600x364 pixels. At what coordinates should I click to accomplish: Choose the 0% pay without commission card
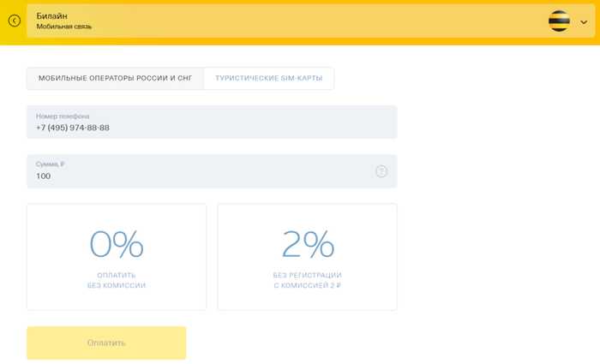point(117,257)
